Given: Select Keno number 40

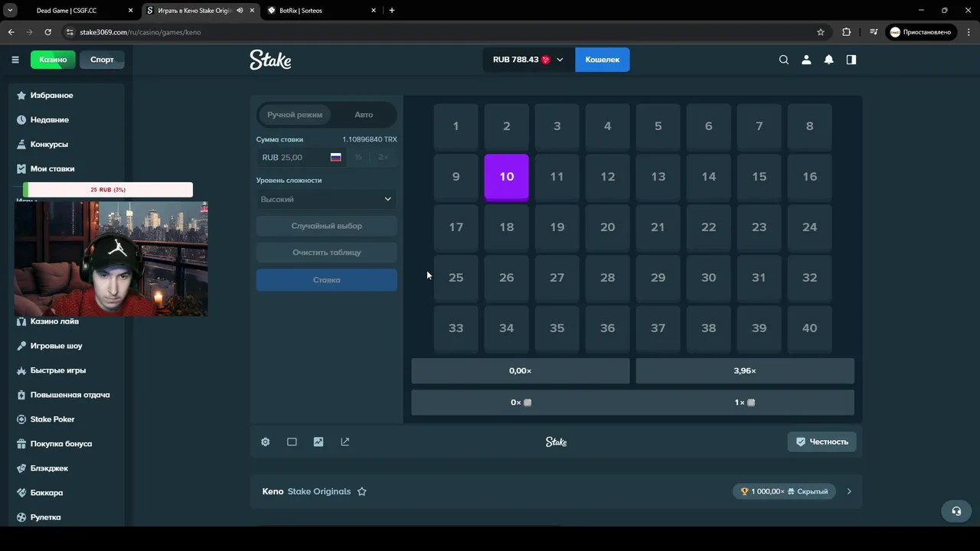Looking at the screenshot, I should [x=809, y=329].
